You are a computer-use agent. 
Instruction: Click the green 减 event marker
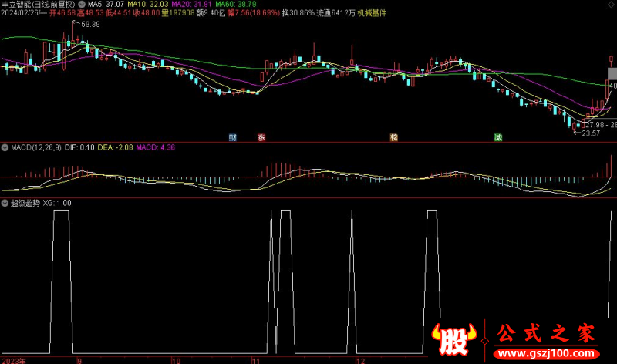498,138
